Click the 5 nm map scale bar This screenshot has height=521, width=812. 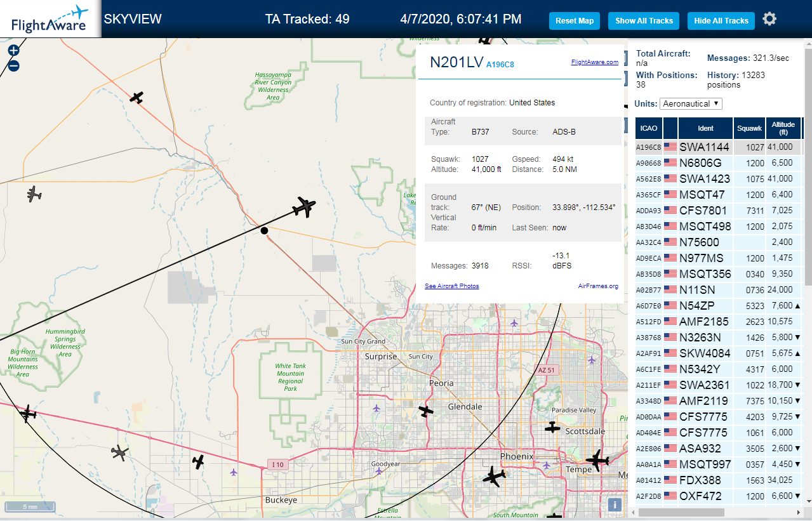(30, 507)
